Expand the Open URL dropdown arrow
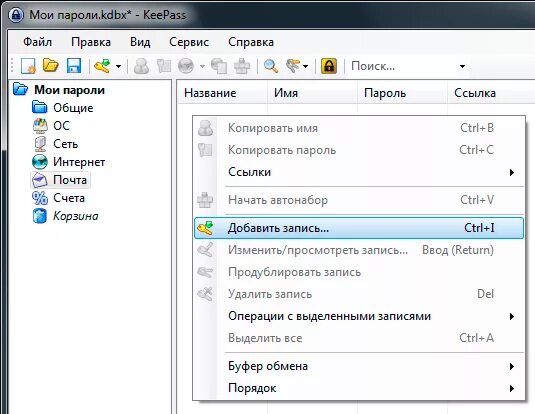The height and width of the screenshot is (414, 535). click(202, 66)
